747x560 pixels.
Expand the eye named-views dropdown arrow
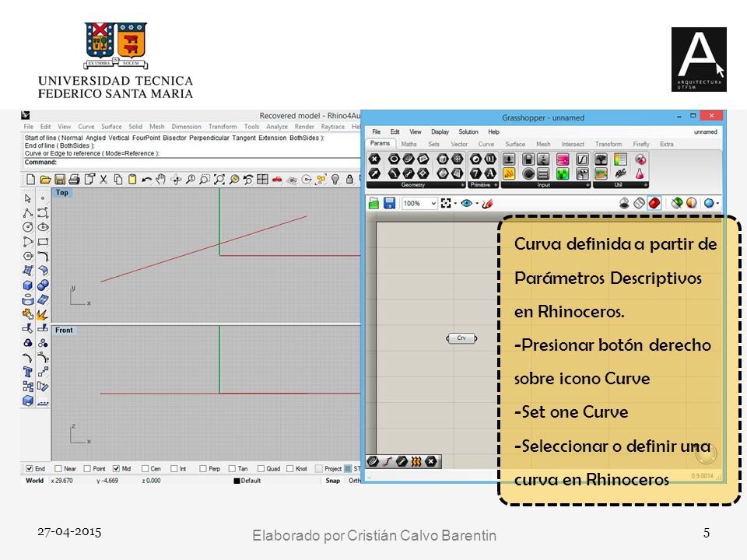pos(477,204)
